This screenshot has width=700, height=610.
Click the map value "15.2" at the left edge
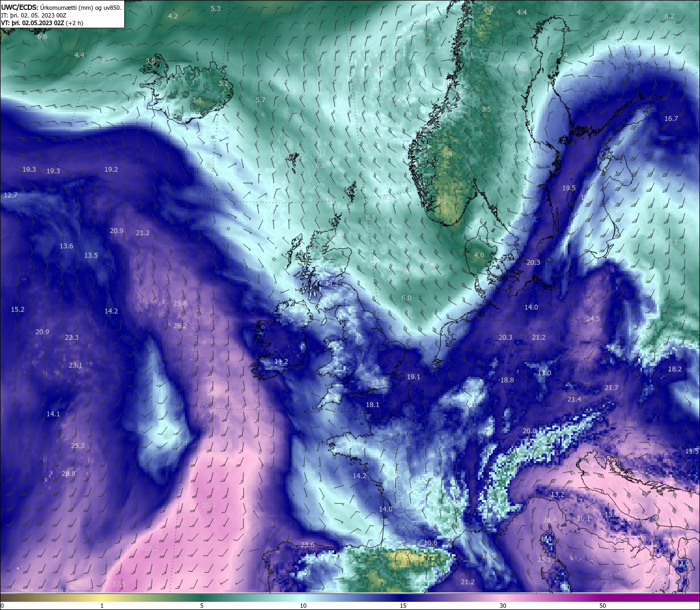pyautogui.click(x=17, y=310)
